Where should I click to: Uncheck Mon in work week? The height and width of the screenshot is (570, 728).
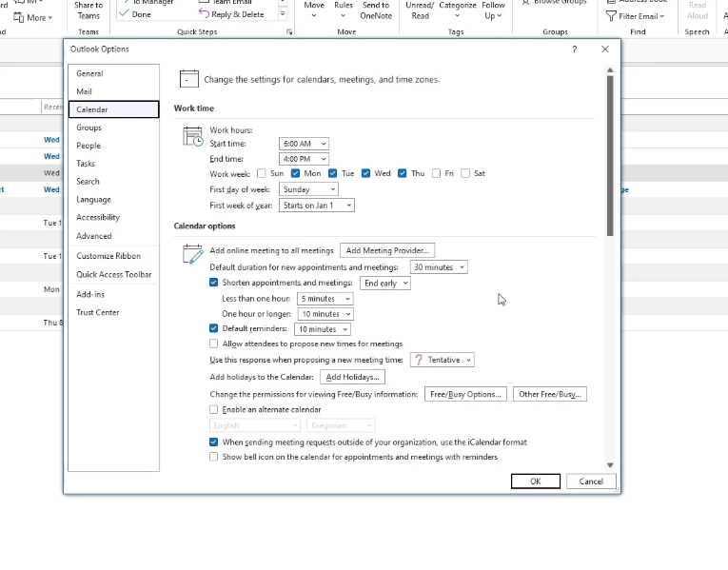[x=295, y=173]
